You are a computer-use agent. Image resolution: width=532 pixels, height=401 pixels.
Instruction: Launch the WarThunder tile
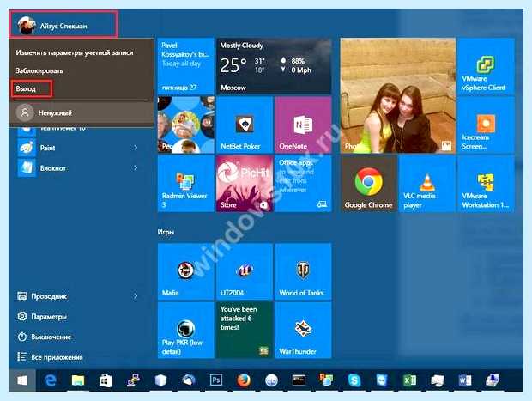point(303,330)
